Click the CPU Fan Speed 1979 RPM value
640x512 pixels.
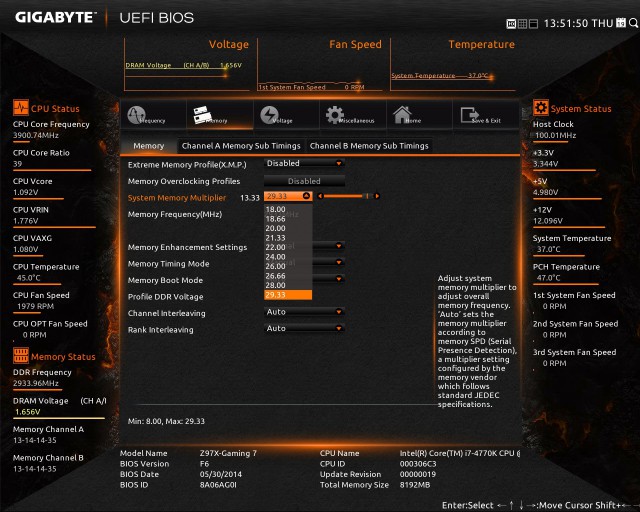point(35,306)
